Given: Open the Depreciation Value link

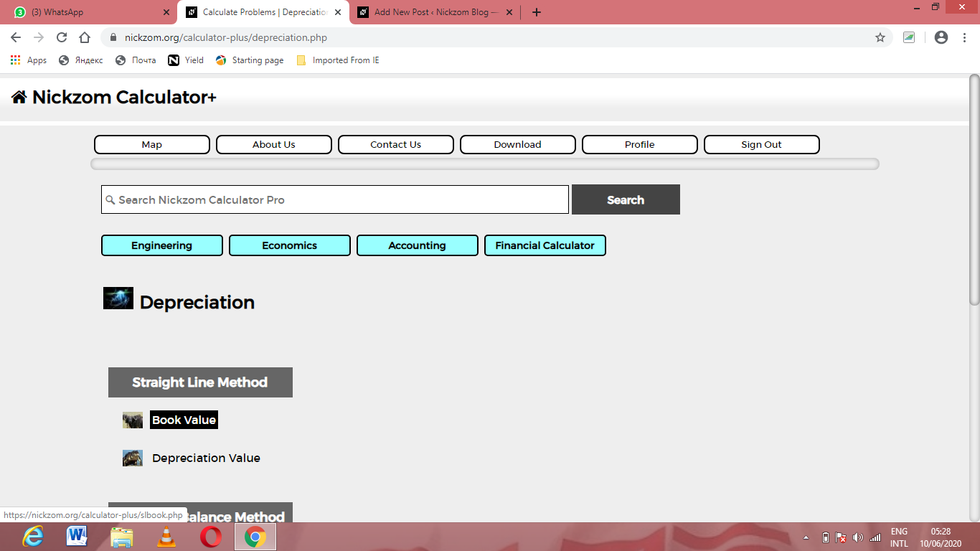Looking at the screenshot, I should (x=206, y=458).
